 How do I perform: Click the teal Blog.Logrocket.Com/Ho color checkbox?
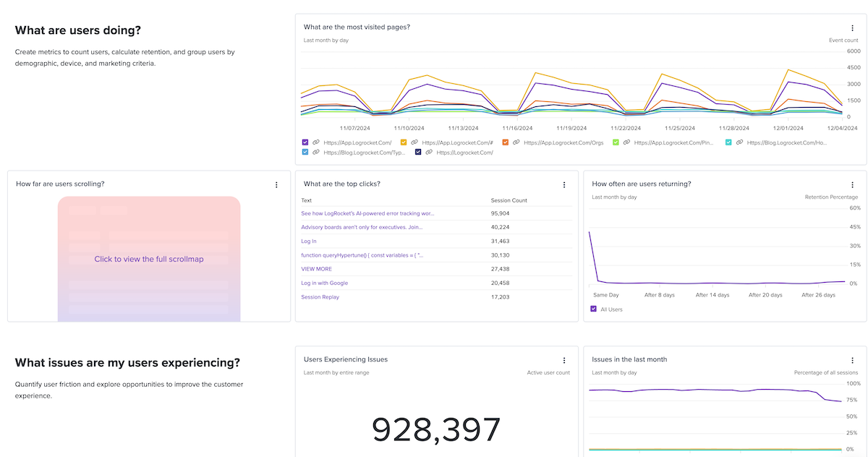point(728,142)
